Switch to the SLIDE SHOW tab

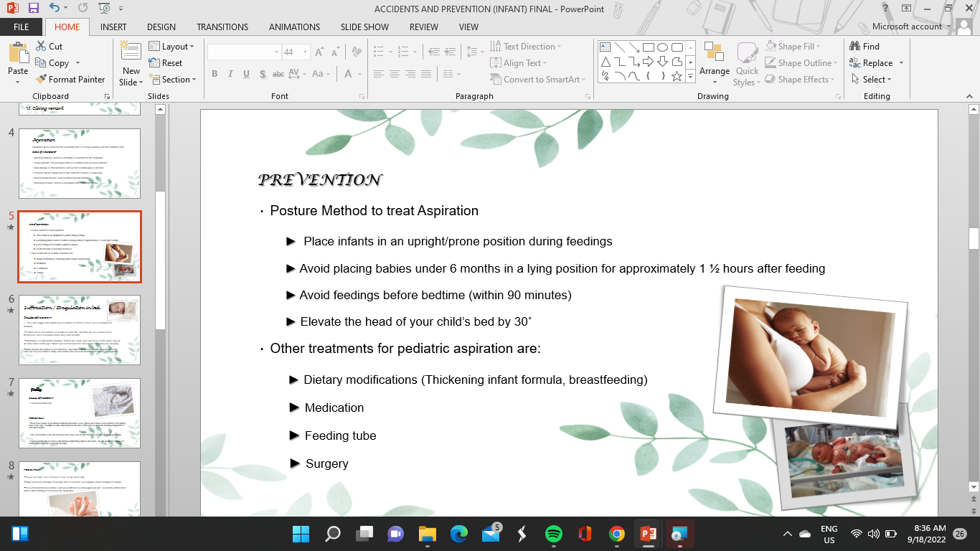point(364,27)
